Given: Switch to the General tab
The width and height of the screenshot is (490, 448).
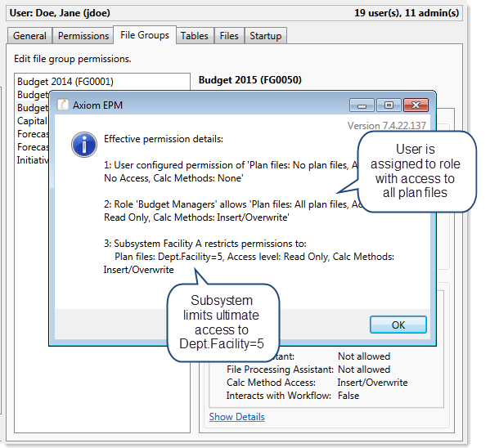Looking at the screenshot, I should 30,36.
